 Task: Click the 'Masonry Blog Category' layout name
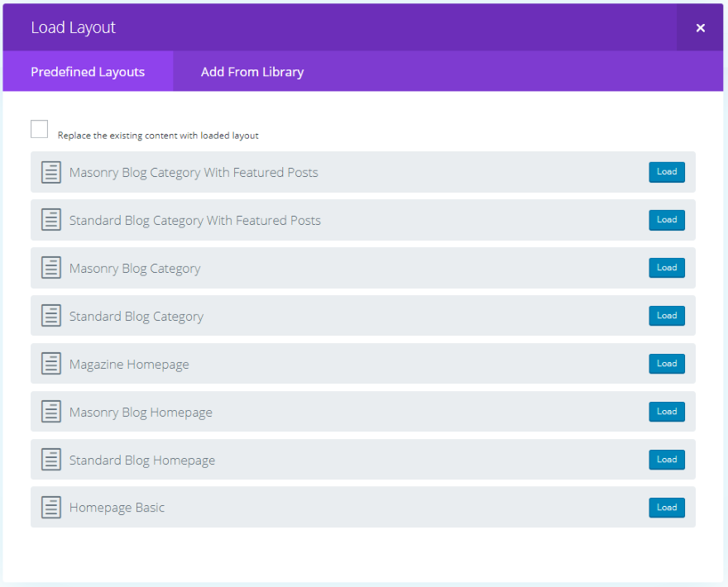(x=135, y=269)
